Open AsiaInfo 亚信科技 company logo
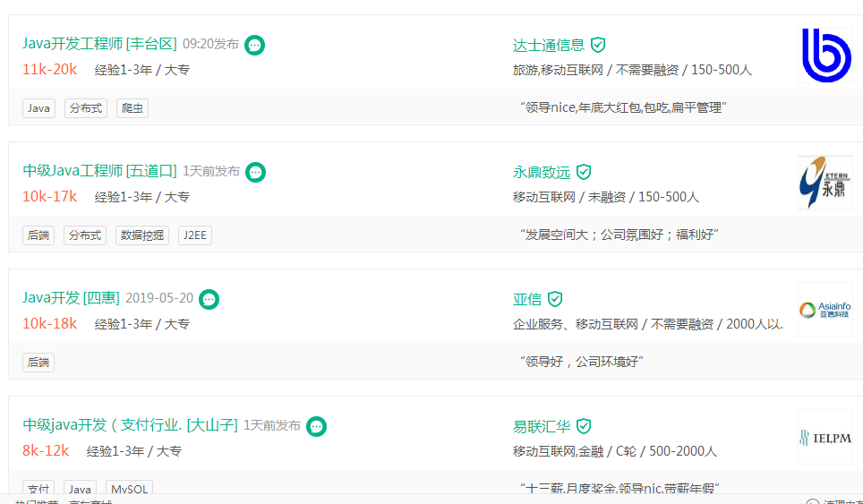The width and height of the screenshot is (863, 504). click(x=825, y=310)
